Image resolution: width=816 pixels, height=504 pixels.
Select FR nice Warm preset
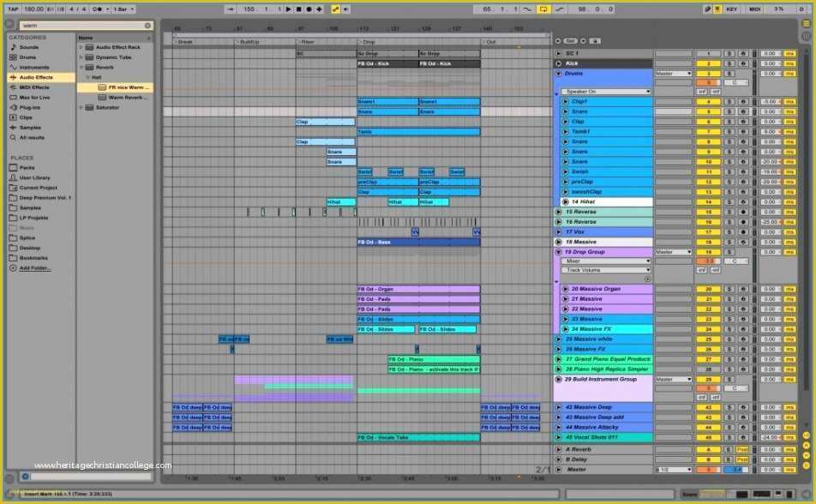(116, 87)
